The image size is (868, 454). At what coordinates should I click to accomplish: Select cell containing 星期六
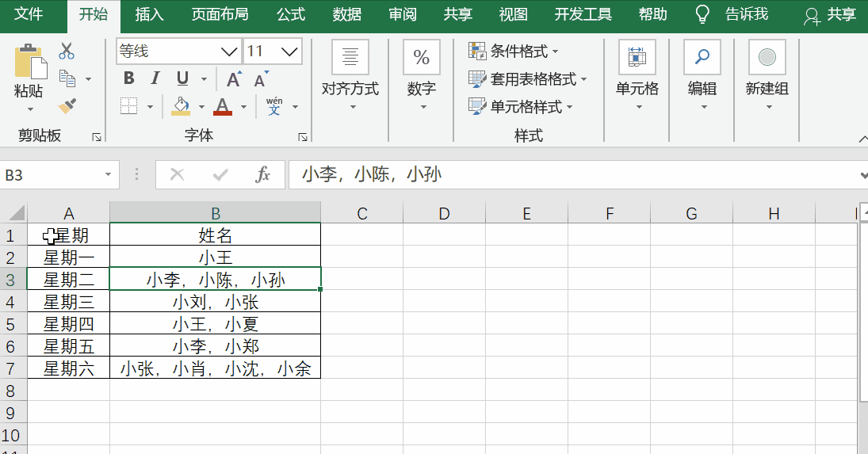pyautogui.click(x=69, y=368)
